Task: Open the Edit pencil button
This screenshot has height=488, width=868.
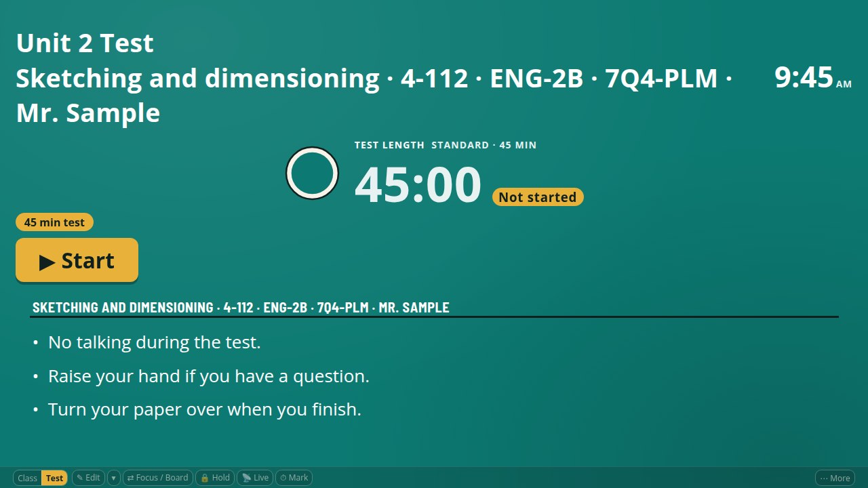Action: (x=88, y=478)
